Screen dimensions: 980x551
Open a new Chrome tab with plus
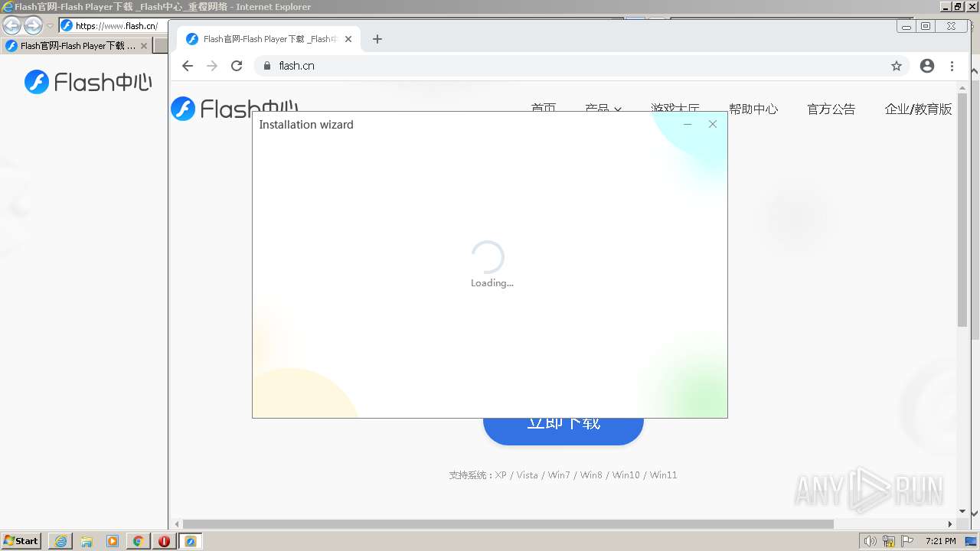pyautogui.click(x=377, y=39)
